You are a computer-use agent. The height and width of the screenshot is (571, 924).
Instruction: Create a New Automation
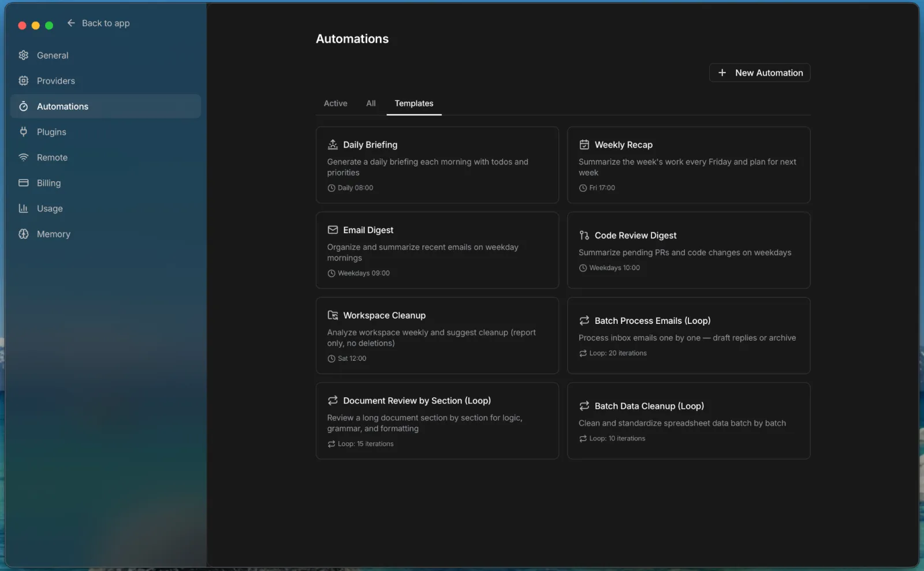pyautogui.click(x=759, y=73)
